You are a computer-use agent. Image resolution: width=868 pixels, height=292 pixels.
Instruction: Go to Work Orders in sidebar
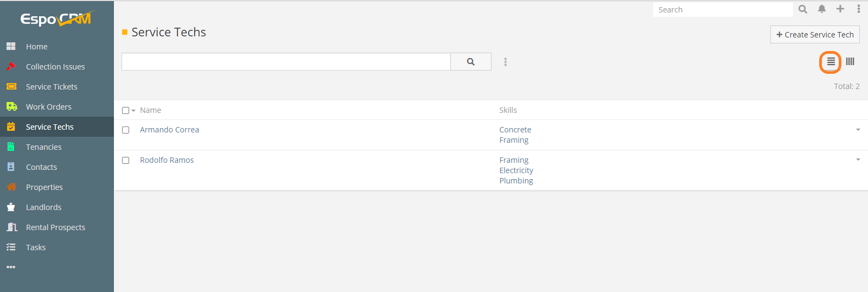coord(48,107)
